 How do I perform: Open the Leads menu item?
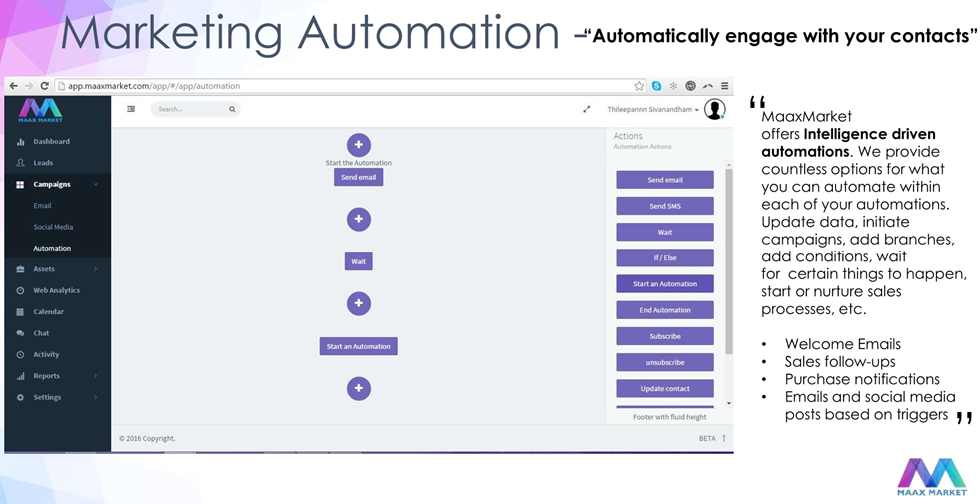[x=43, y=163]
